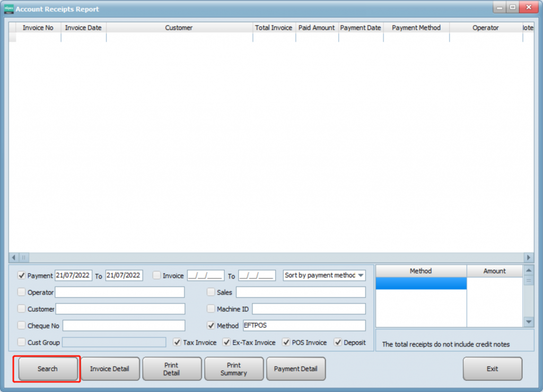Click the Search button

[x=47, y=369]
